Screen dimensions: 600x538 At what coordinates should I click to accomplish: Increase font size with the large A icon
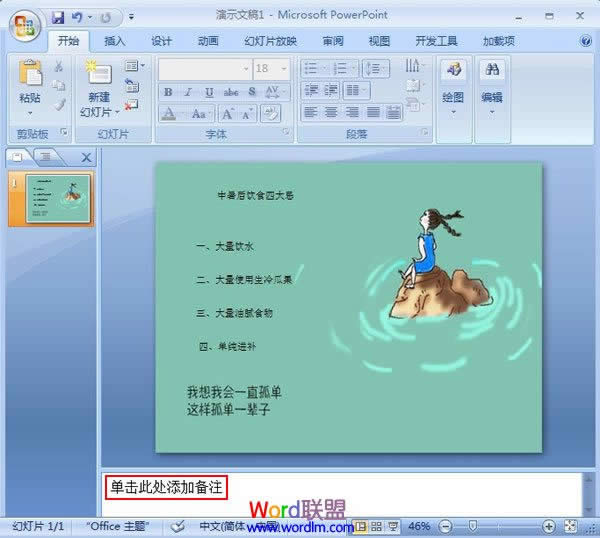pyautogui.click(x=228, y=114)
